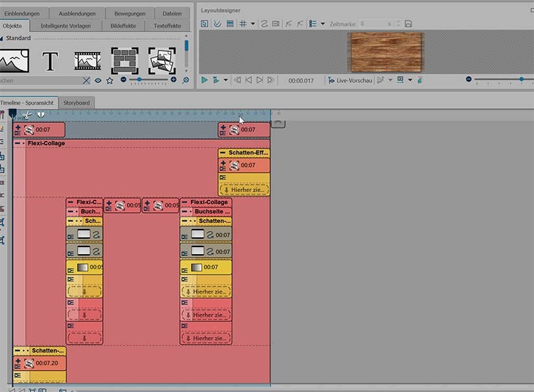Click the favorites star icon
534x392 pixels.
[109, 80]
